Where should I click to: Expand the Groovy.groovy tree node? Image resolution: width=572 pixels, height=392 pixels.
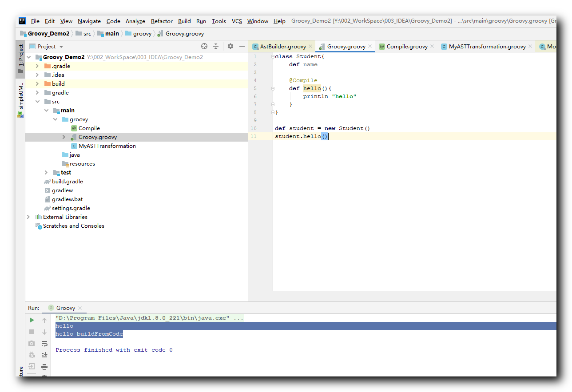click(x=64, y=137)
